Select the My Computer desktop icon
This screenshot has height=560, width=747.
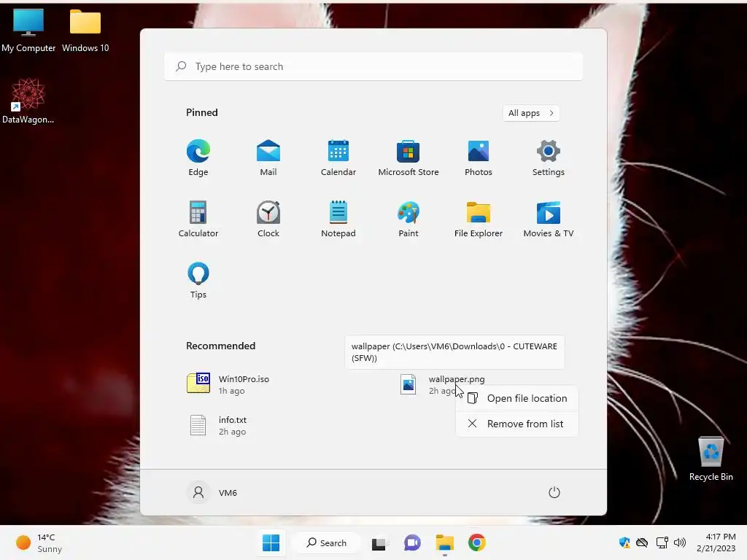pyautogui.click(x=28, y=31)
